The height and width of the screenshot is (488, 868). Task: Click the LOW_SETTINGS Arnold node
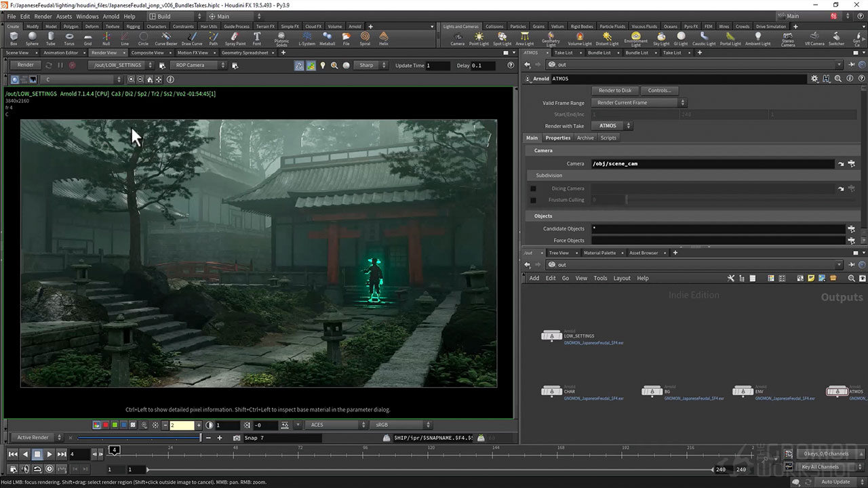[x=553, y=335]
